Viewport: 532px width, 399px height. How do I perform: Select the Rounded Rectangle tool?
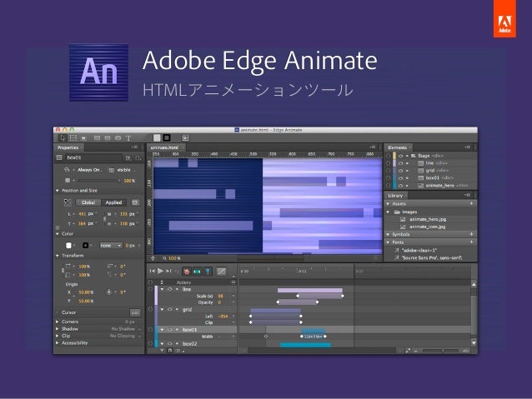(108, 138)
